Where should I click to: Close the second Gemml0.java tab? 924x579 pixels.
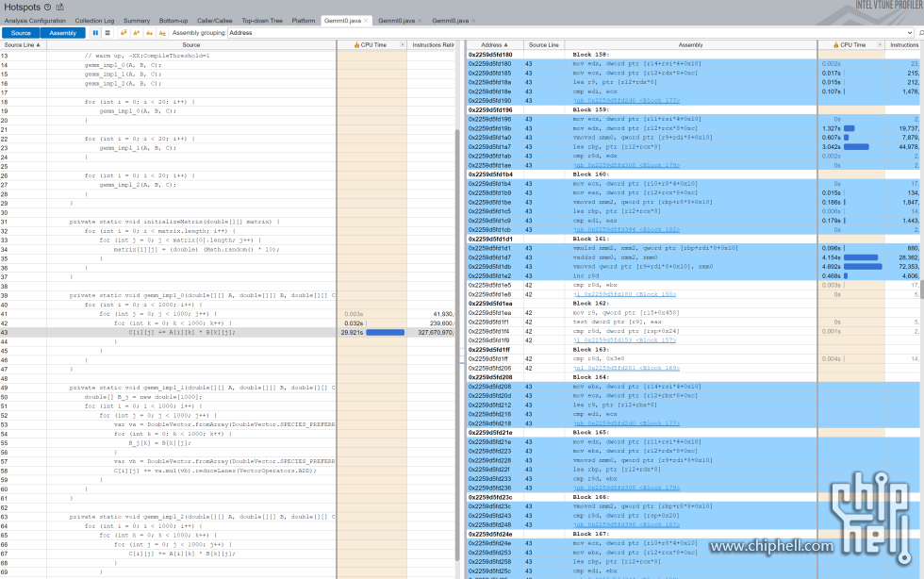tap(420, 21)
